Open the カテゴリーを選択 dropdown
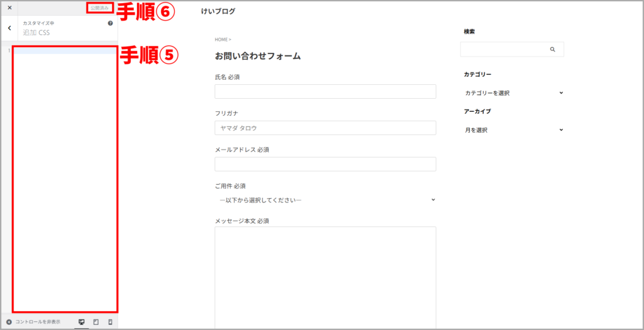The height and width of the screenshot is (330, 644). [513, 93]
